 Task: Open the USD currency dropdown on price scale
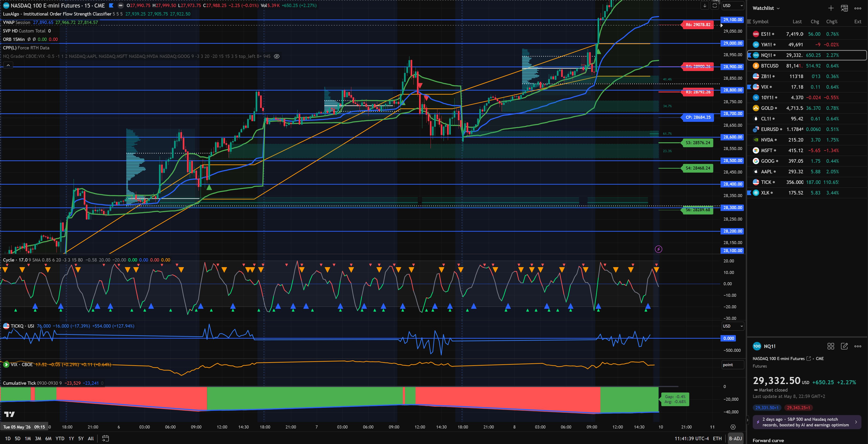click(x=733, y=5)
